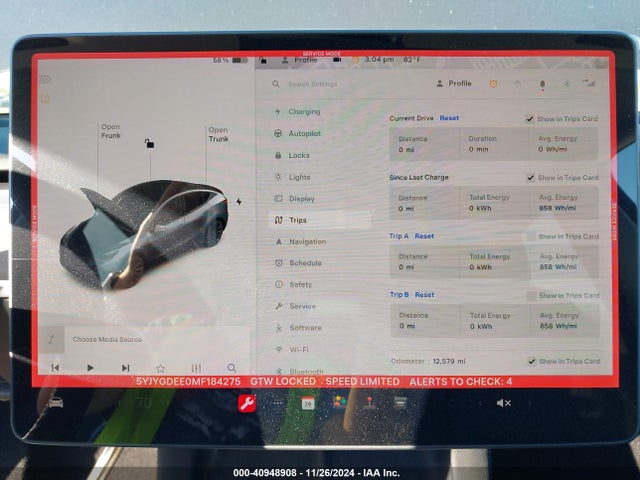The image size is (640, 480).
Task: Tap the garage door icon in settings header
Action: (518, 84)
